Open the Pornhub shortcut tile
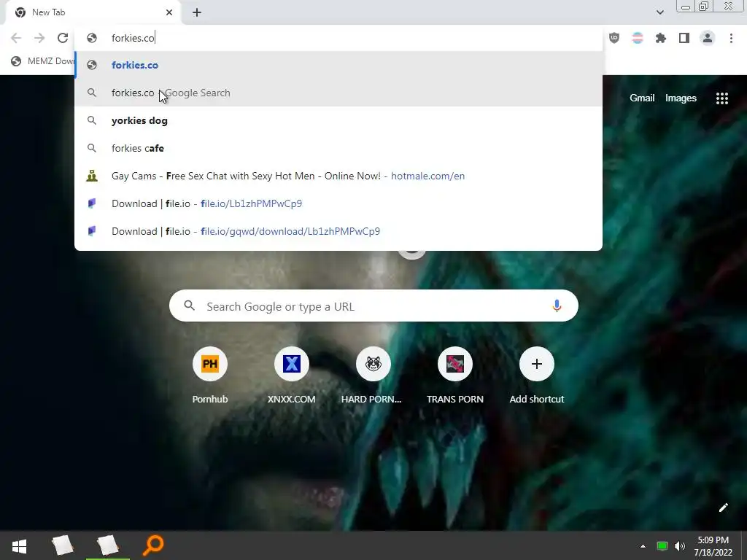The image size is (747, 560). click(209, 376)
